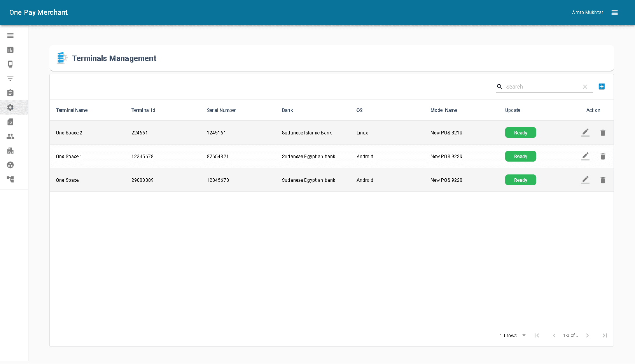Open the Amro Mukhtar account menu
This screenshot has width=635, height=364.
587,12
